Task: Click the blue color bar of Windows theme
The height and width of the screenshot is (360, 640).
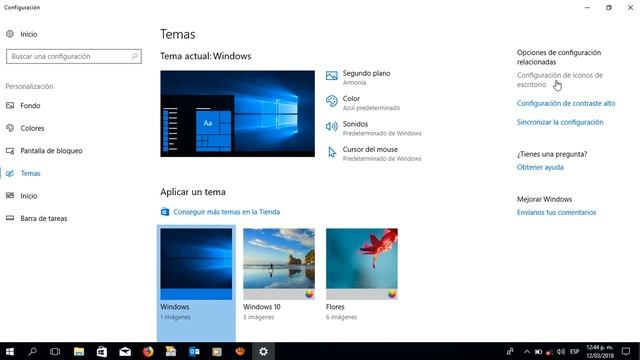Action: pos(196,294)
